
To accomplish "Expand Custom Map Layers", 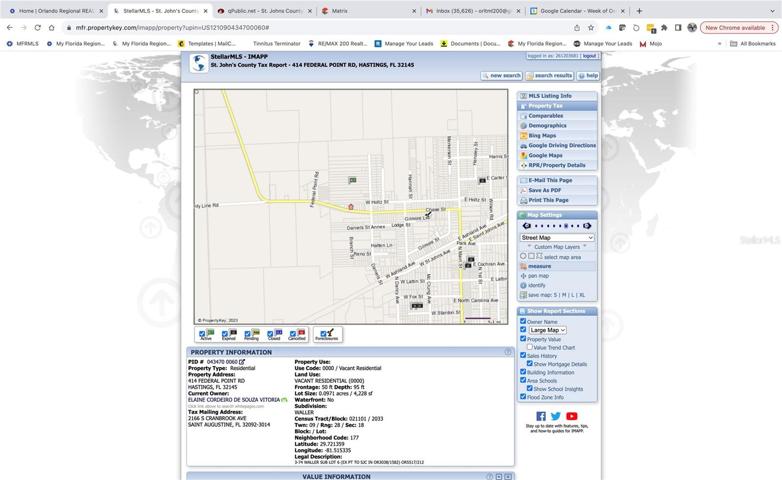I will point(557,247).
